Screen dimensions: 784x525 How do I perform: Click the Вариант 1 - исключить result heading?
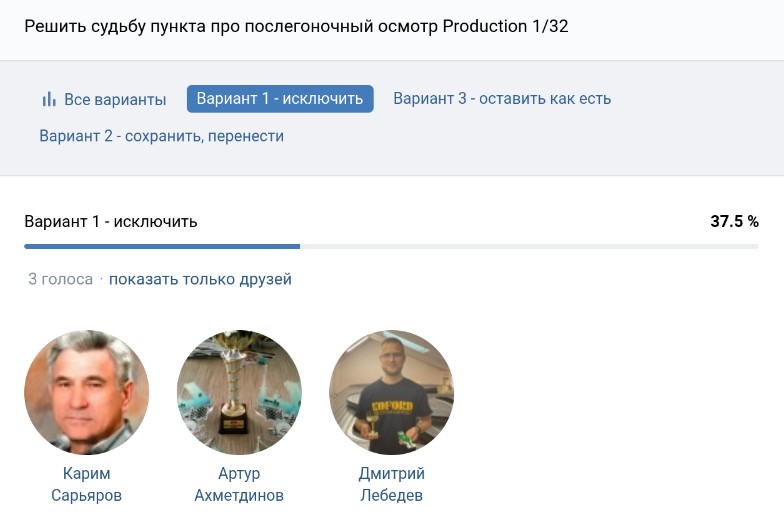111,221
